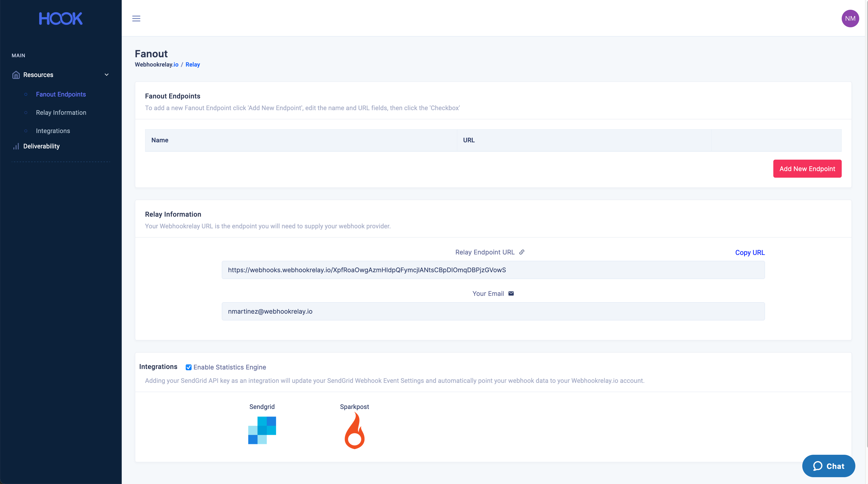This screenshot has height=484, width=868.
Task: Open the NM profile avatar
Action: click(x=850, y=18)
